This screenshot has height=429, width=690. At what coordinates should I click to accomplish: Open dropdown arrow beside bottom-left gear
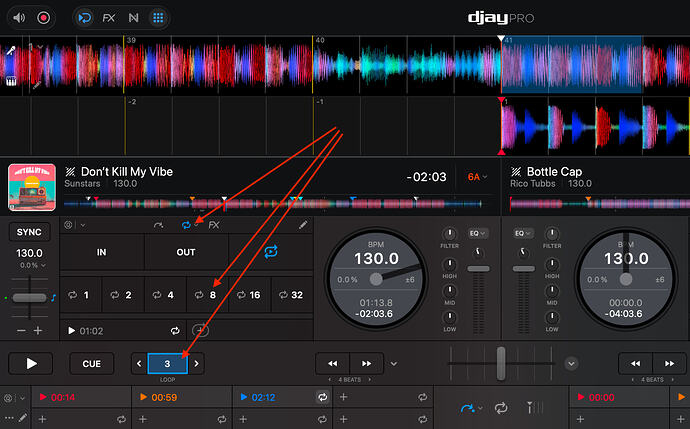22,398
